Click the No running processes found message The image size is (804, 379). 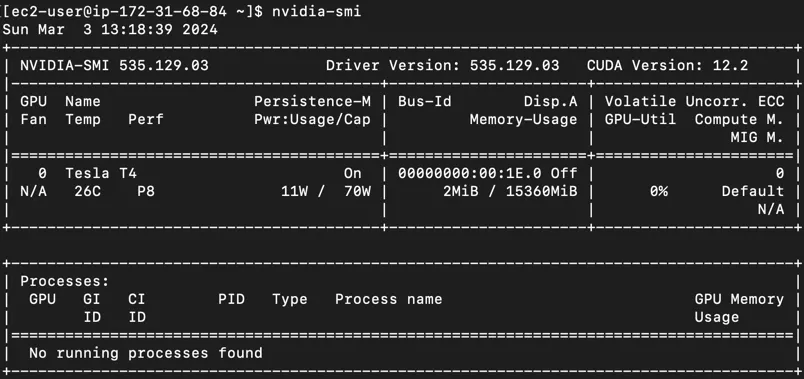146,353
